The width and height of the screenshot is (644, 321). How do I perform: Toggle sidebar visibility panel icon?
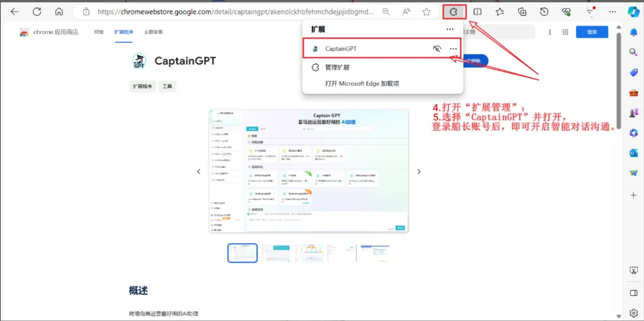click(634, 292)
